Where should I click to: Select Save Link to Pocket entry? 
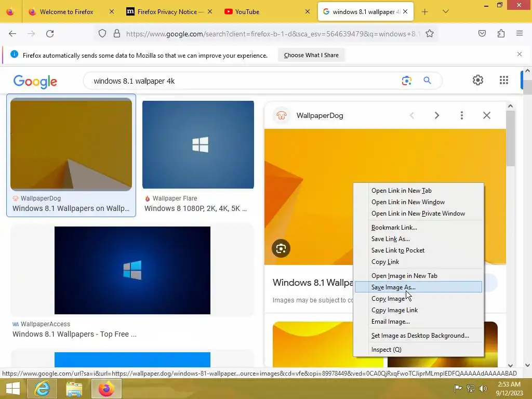(418, 250)
